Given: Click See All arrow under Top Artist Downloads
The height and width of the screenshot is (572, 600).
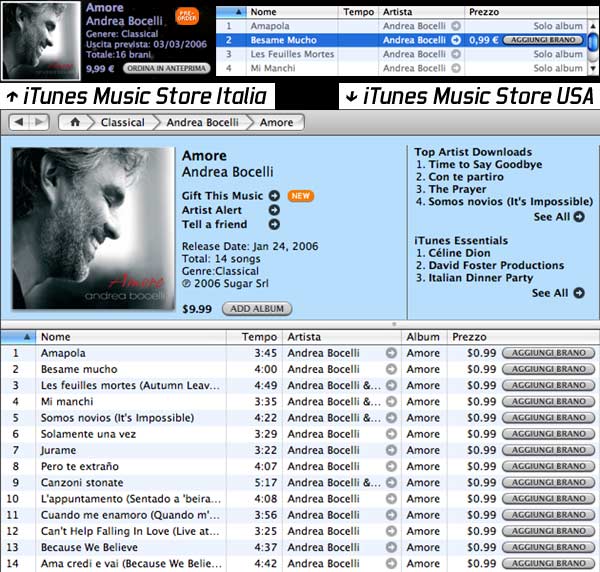Looking at the screenshot, I should (579, 217).
